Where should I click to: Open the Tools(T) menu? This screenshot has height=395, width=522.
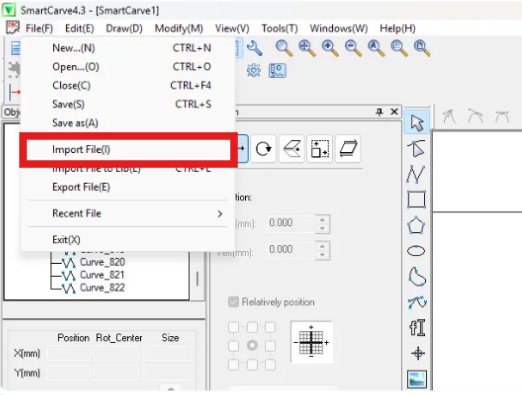279,29
